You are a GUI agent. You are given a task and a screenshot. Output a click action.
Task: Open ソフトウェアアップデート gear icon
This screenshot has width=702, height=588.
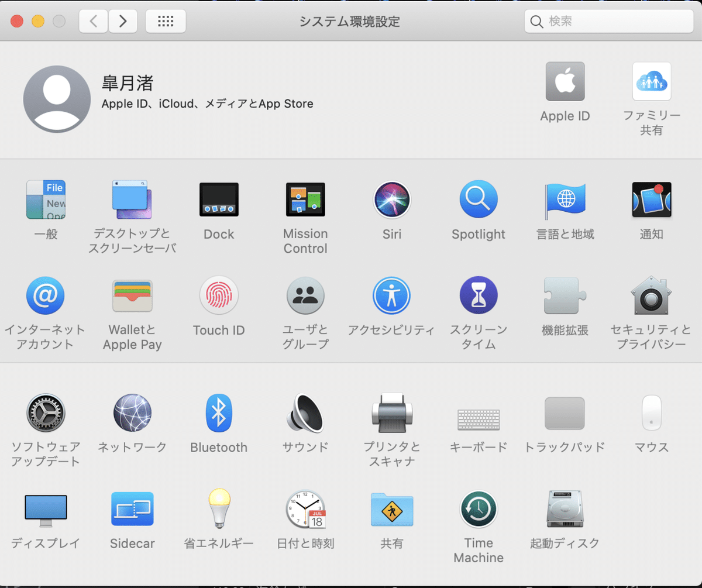pyautogui.click(x=46, y=413)
